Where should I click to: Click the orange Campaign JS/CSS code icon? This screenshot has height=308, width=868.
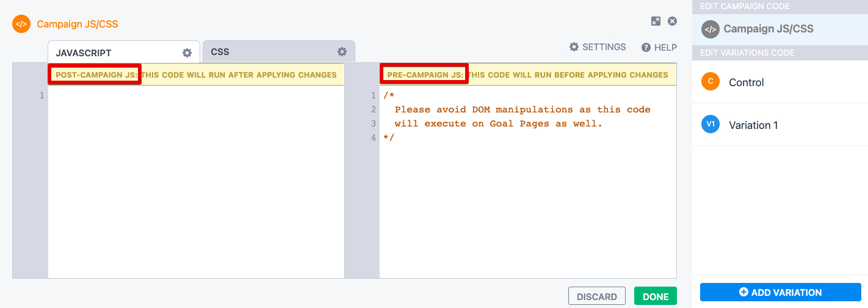(21, 24)
